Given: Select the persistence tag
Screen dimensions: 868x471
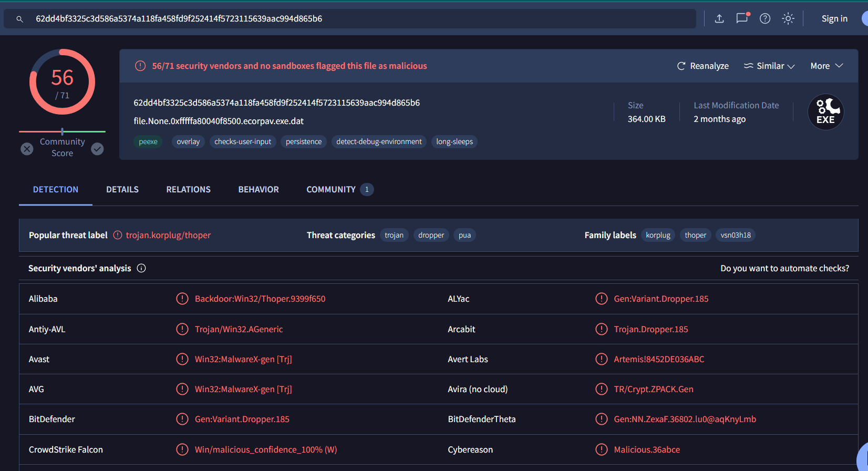Looking at the screenshot, I should tap(304, 141).
